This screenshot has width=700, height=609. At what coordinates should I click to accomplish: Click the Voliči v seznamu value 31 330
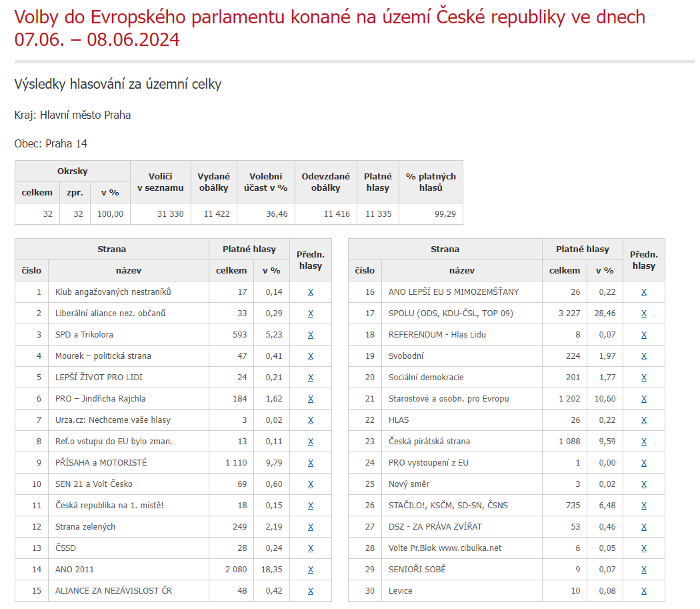(x=170, y=214)
